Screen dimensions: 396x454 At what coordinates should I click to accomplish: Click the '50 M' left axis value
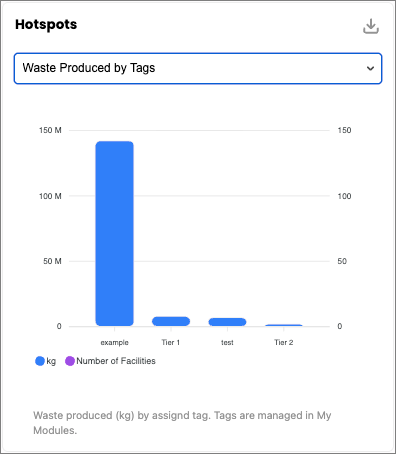pyautogui.click(x=52, y=261)
